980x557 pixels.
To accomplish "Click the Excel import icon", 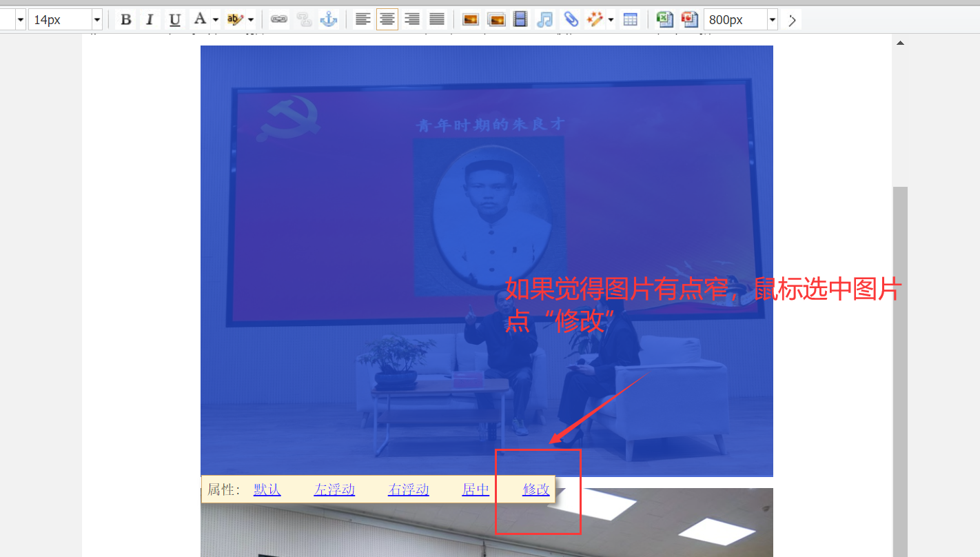I will pos(664,20).
